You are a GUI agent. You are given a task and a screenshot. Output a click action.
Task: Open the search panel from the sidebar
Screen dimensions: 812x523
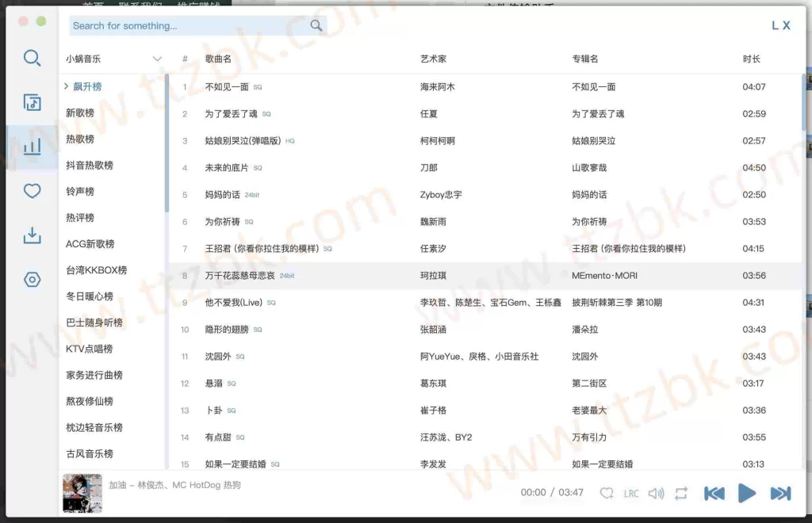point(32,58)
